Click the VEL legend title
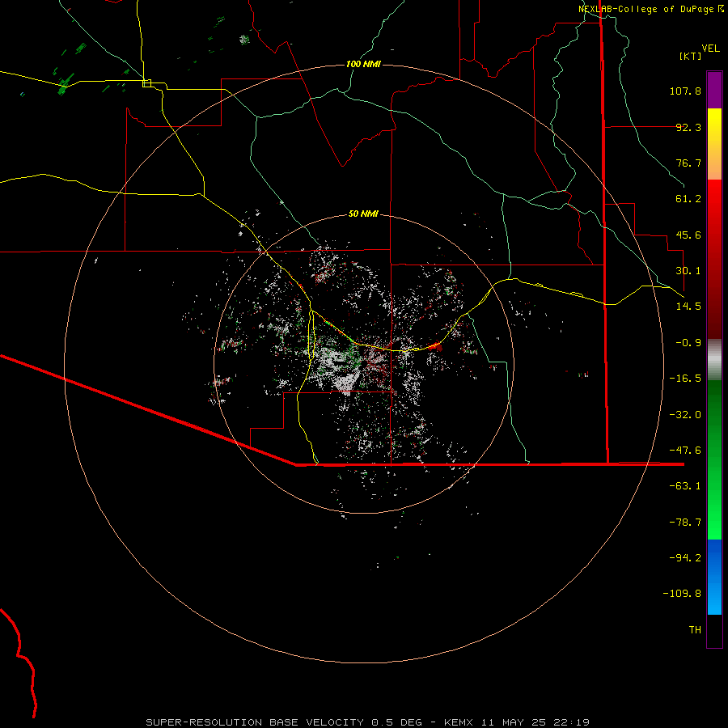Screen dimensions: 728x728 click(x=710, y=49)
